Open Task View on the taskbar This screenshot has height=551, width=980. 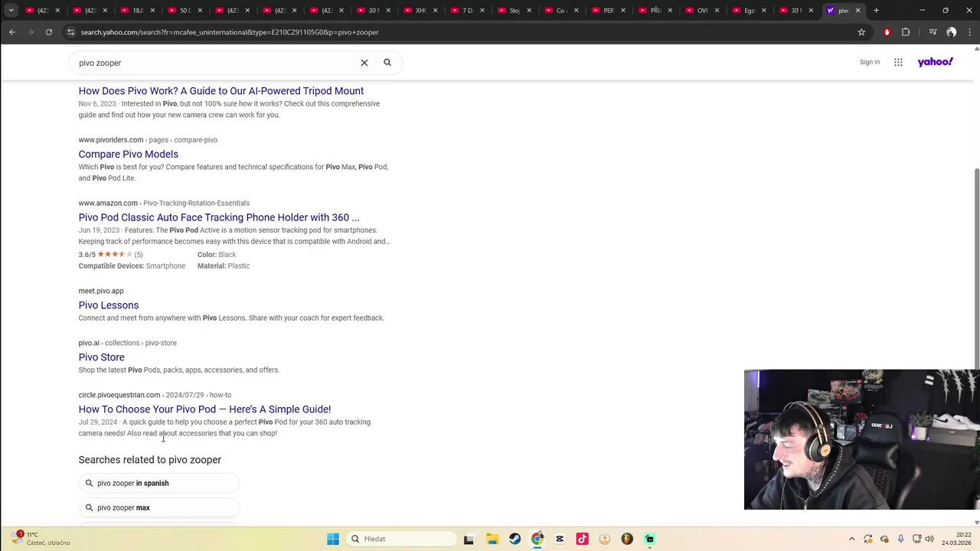pyautogui.click(x=469, y=539)
